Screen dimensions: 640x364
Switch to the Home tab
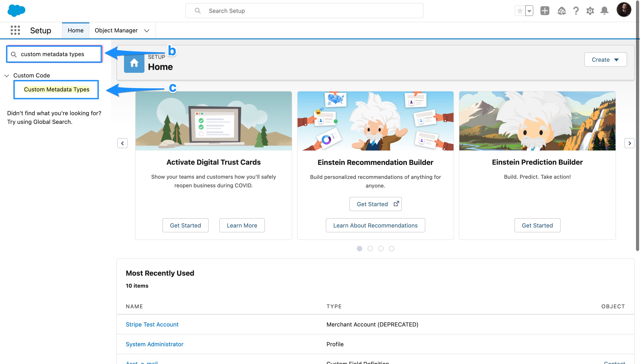[x=75, y=30]
